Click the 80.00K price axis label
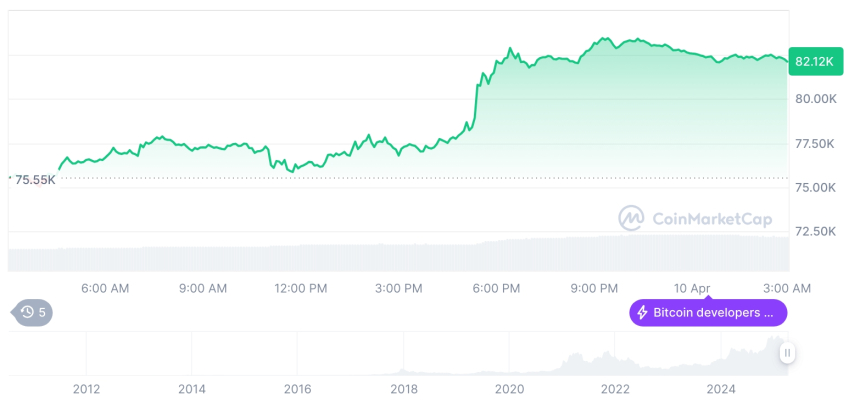This screenshot has height=401, width=860. pyautogui.click(x=816, y=99)
